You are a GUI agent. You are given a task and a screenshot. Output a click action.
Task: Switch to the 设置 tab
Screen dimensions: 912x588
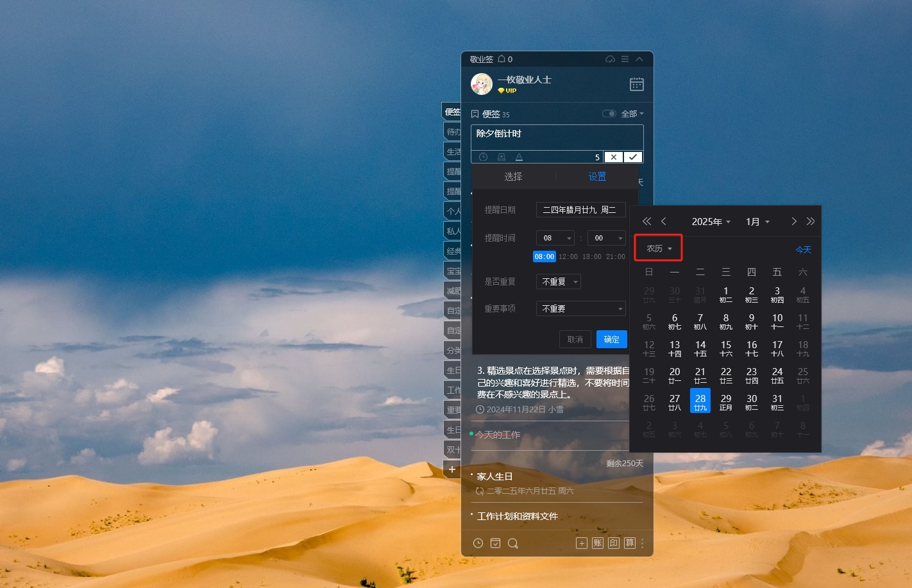coord(597,176)
